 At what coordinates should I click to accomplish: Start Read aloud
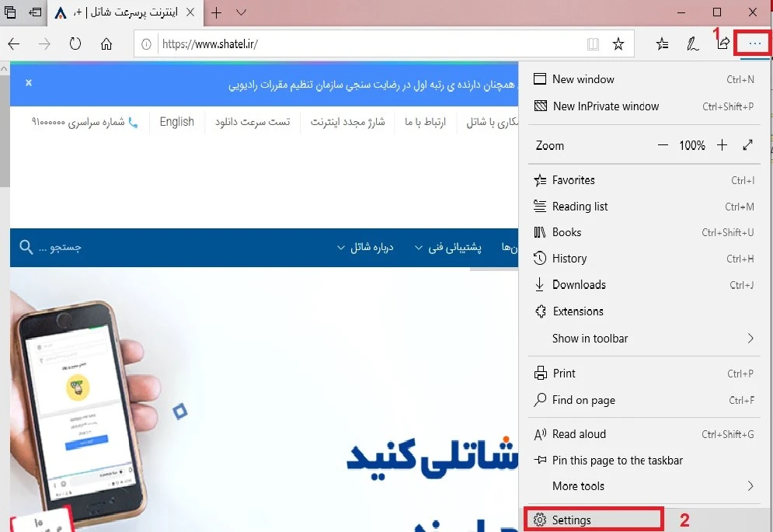point(644,434)
